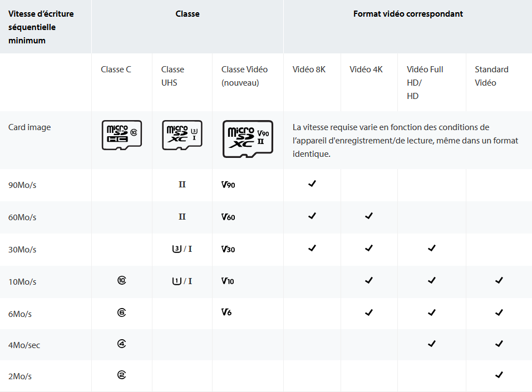The width and height of the screenshot is (532, 392).
Task: Click the "Vidéo Full HD/HD" column label
Action: [x=425, y=82]
